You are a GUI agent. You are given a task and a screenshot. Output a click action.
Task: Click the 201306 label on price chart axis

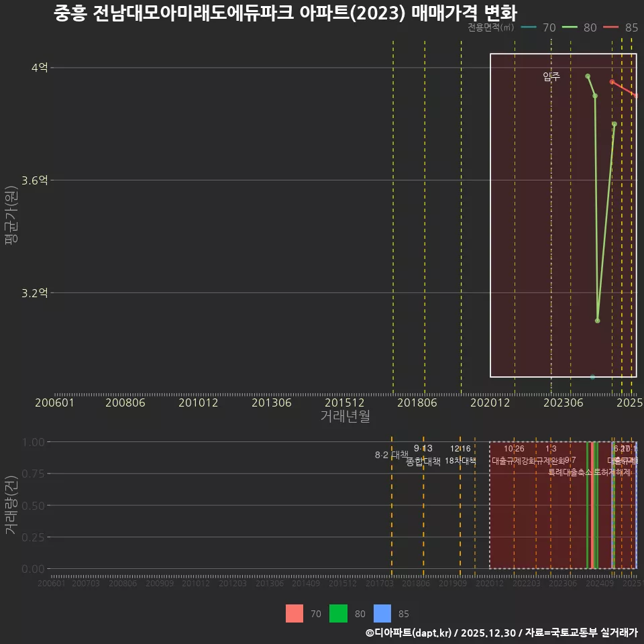pyautogui.click(x=272, y=402)
